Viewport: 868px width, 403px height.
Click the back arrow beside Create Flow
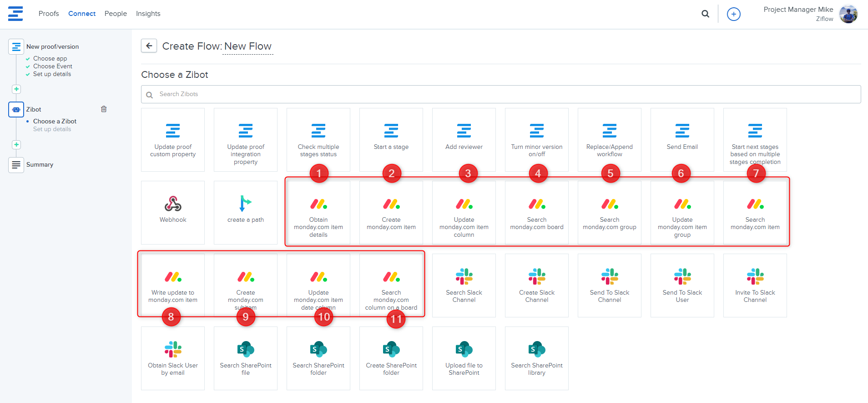[149, 46]
